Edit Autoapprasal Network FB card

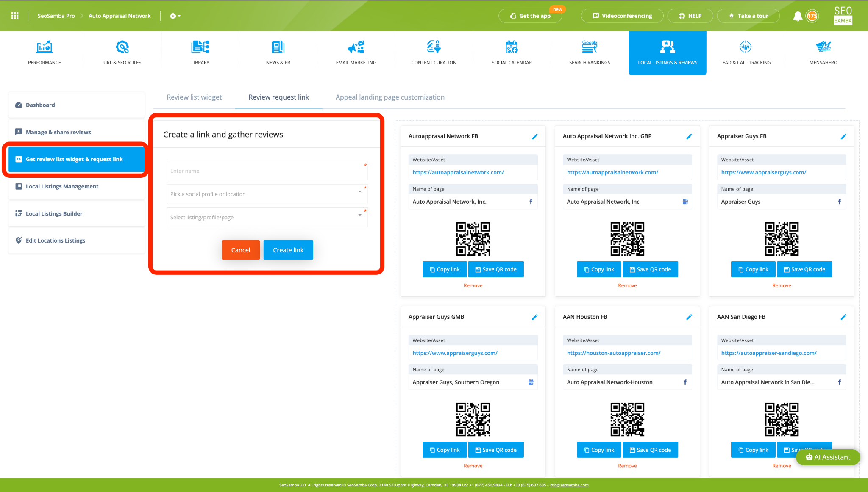[x=535, y=136]
